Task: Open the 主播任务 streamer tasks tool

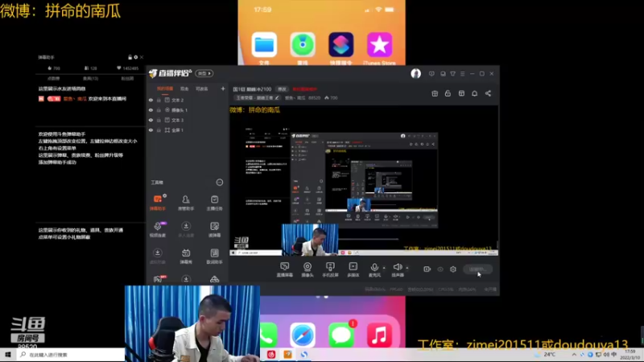Action: click(214, 203)
